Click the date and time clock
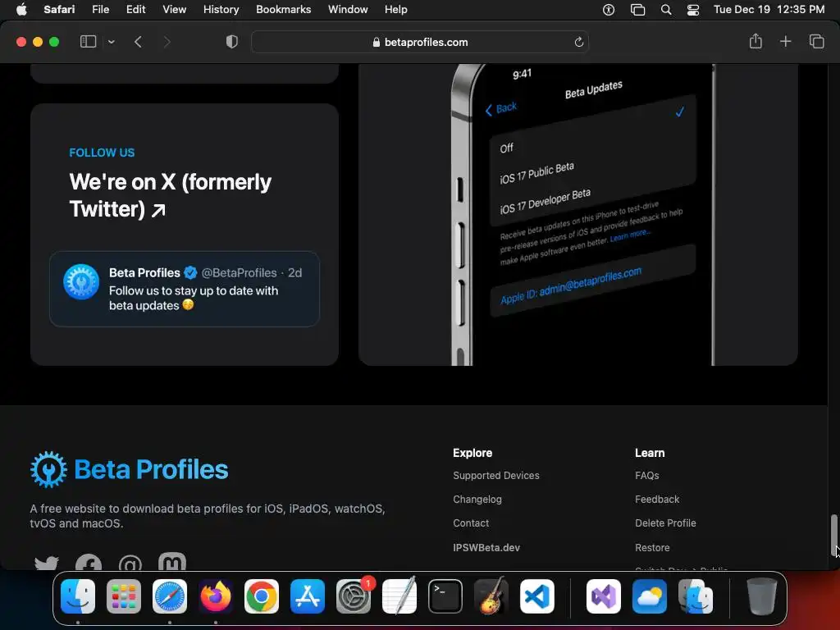Image resolution: width=840 pixels, height=630 pixels. coord(769,9)
